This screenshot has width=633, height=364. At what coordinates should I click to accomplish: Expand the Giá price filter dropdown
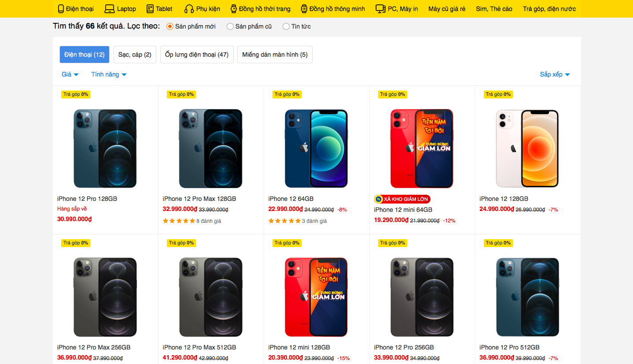70,74
